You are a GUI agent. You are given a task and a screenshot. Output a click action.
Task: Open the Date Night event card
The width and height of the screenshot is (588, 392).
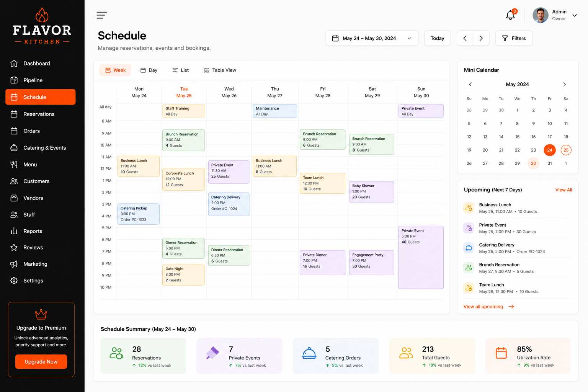pos(183,274)
